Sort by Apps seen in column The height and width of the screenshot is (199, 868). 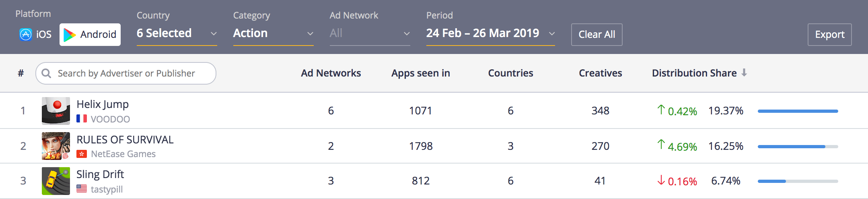(421, 73)
